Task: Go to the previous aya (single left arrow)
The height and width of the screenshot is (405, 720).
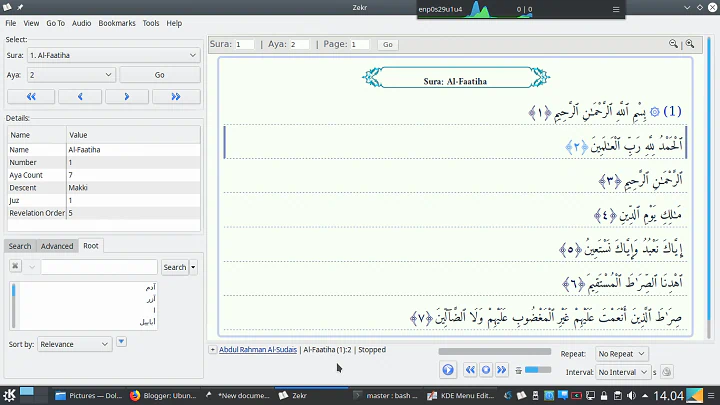Action: pyautogui.click(x=80, y=96)
